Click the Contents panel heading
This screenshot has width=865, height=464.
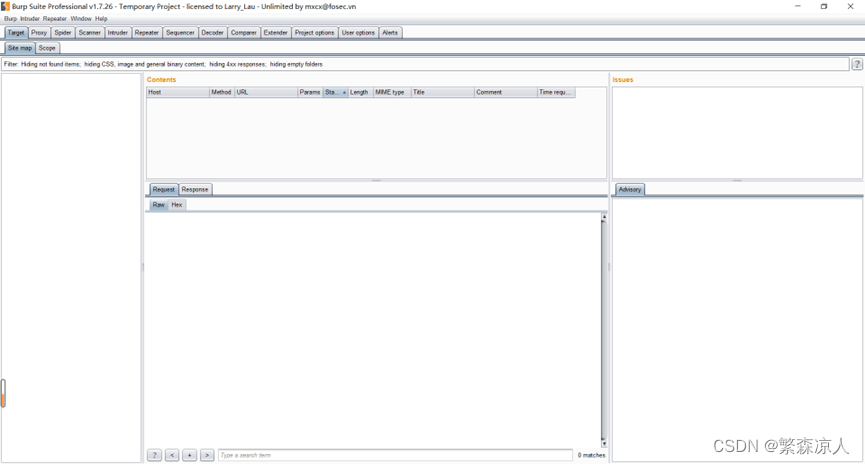click(x=161, y=79)
